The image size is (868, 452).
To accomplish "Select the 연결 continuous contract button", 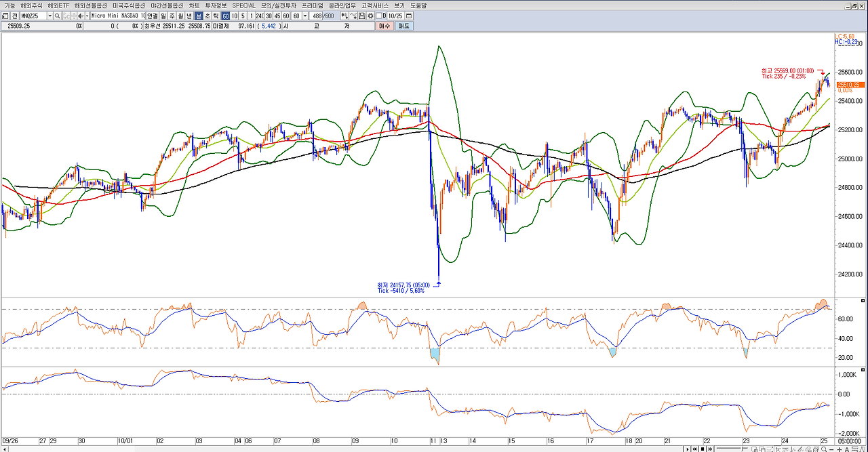I will coord(153,16).
